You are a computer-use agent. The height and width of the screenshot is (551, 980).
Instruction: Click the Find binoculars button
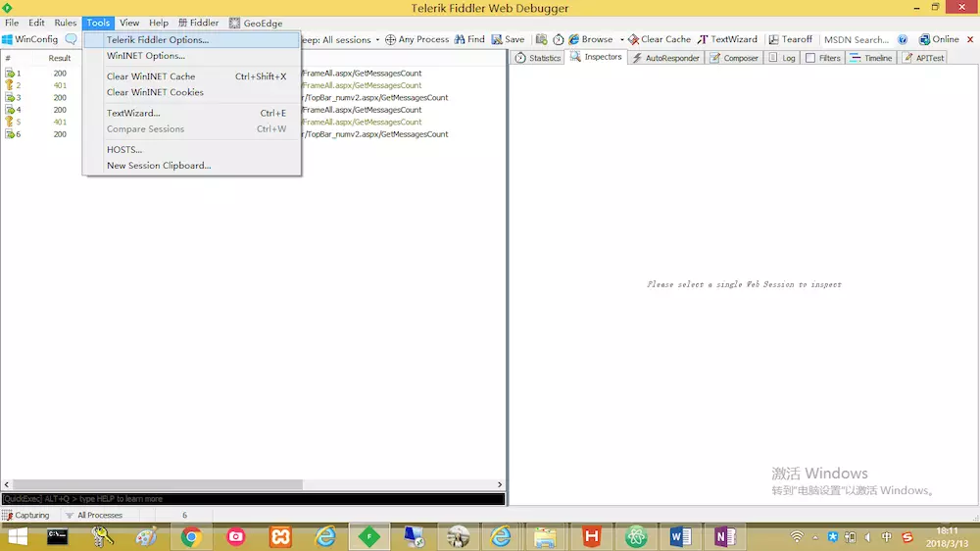point(469,39)
